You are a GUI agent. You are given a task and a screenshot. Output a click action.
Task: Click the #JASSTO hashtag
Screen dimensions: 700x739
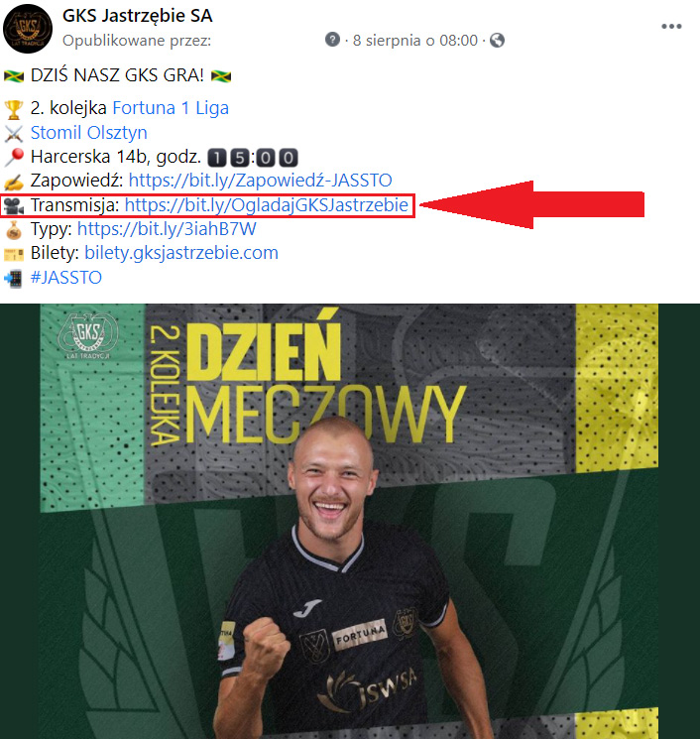tap(66, 278)
